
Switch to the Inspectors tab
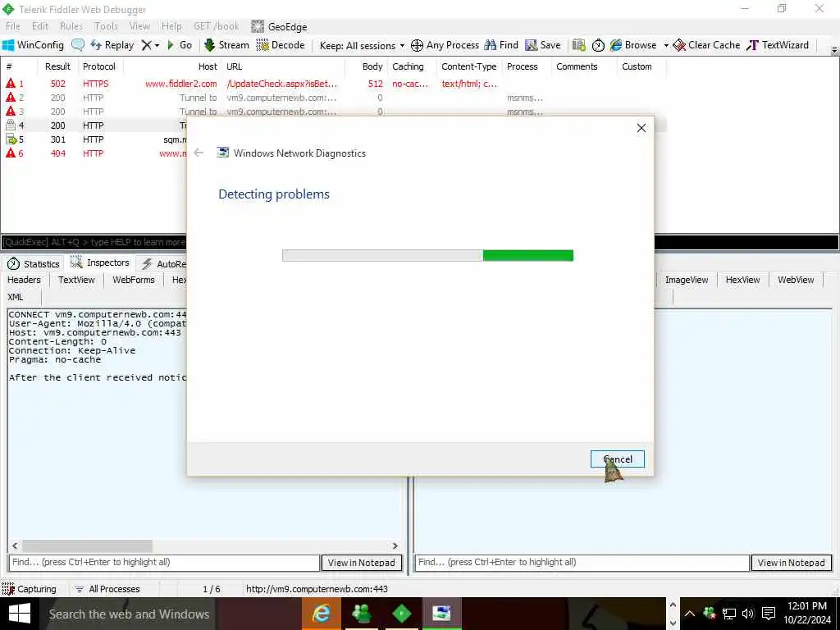click(100, 262)
